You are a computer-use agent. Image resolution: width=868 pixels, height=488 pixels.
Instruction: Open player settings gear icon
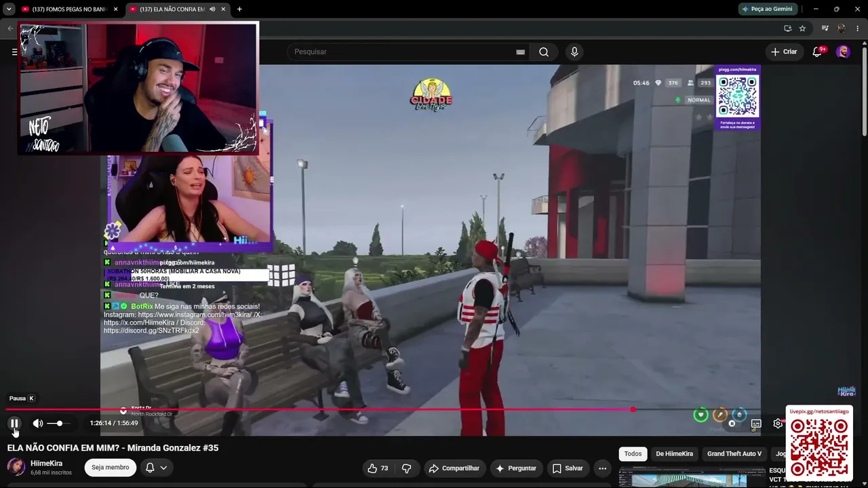pyautogui.click(x=778, y=424)
